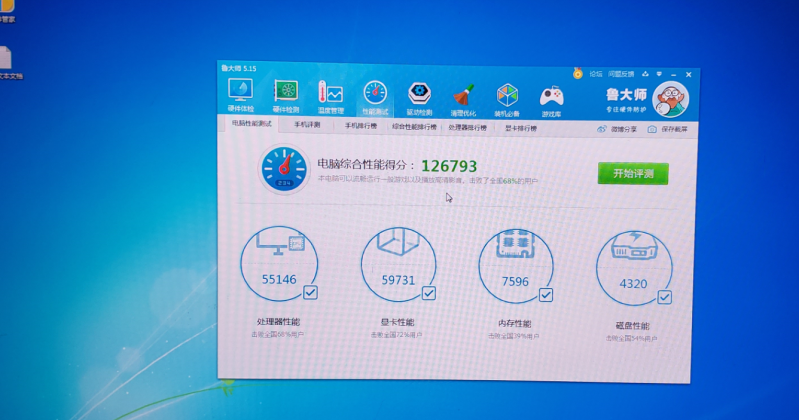
Task: Click the camera icon for 保存截屏
Action: click(652, 129)
